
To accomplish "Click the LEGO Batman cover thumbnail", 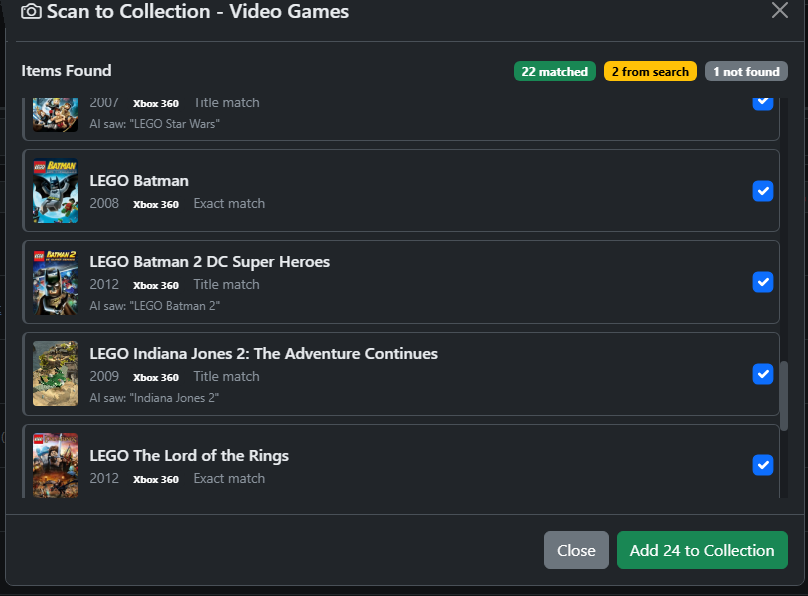I will click(x=55, y=190).
